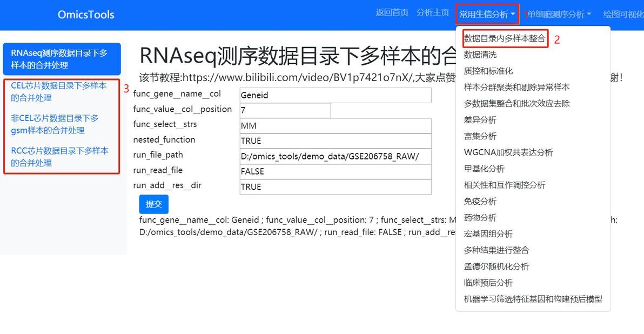The height and width of the screenshot is (334, 644).
Task: Choose 数据清洗 from the dropdown list
Action: 480,55
